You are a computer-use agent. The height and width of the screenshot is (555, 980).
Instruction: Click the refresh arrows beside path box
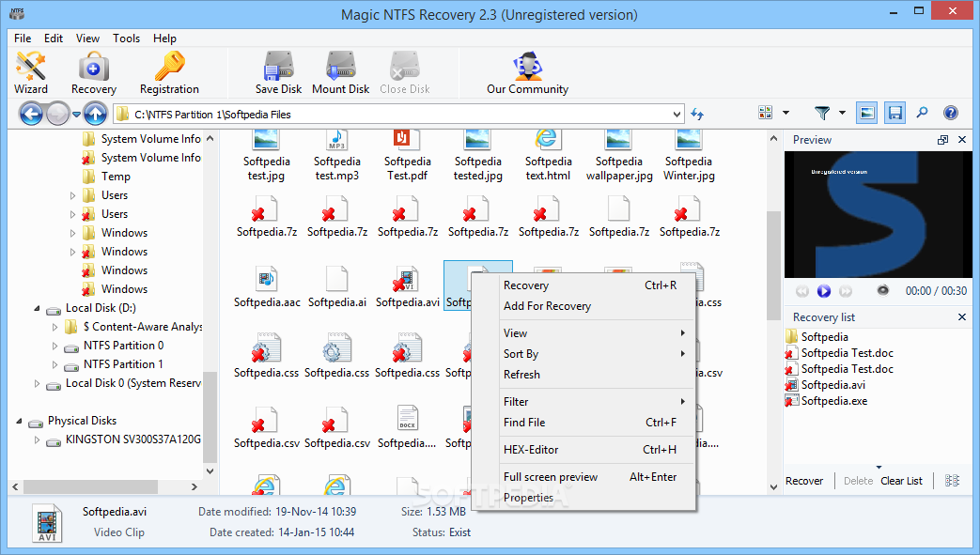coord(697,114)
